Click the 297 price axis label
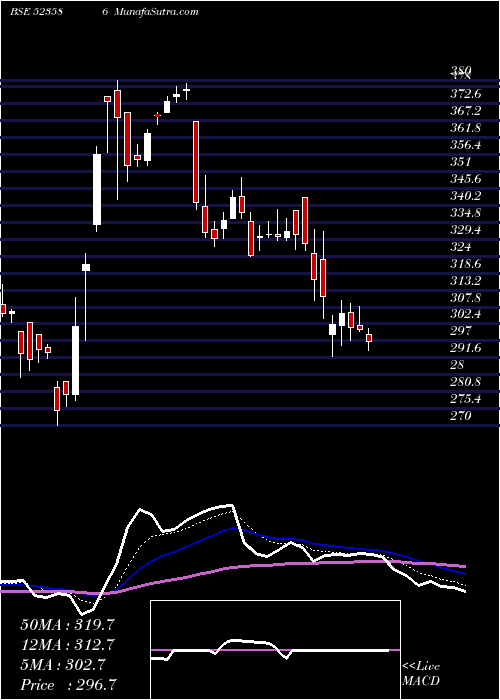This screenshot has height=700, width=500. click(461, 331)
